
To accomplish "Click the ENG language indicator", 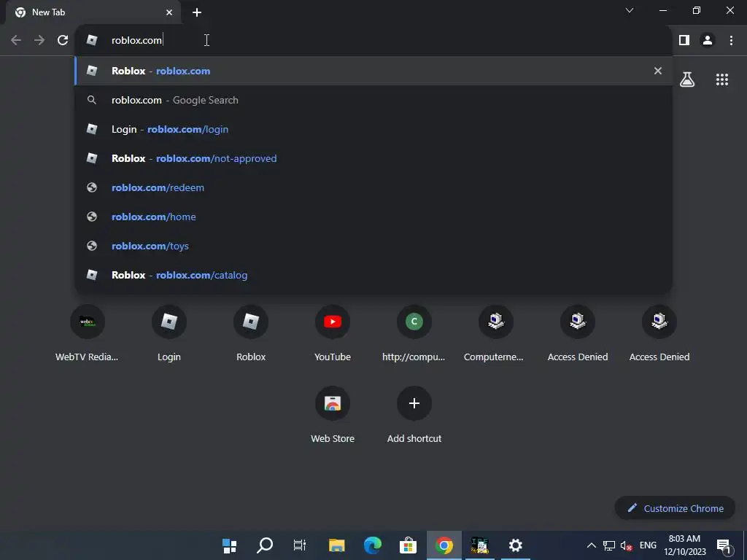I will click(648, 545).
